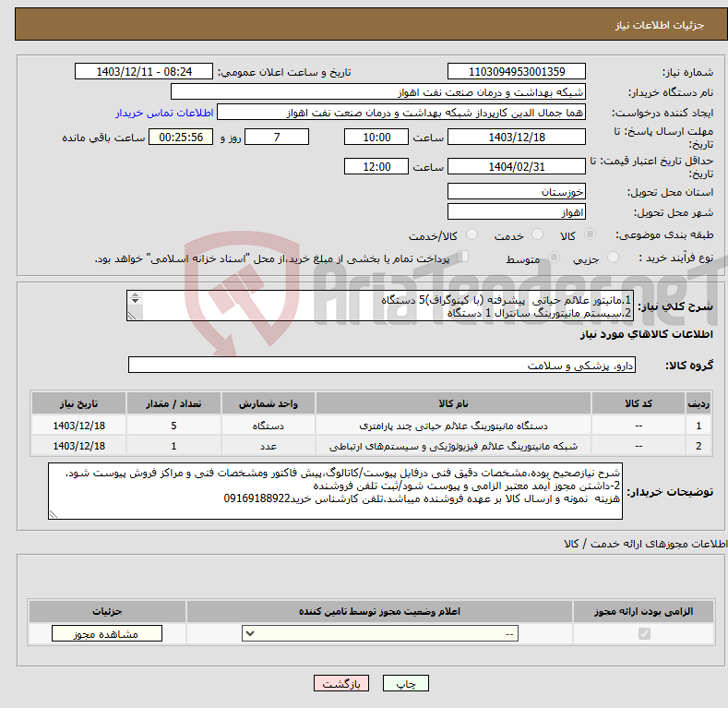Click unit cell عدد in row 2
The height and width of the screenshot is (708, 728).
click(x=269, y=446)
